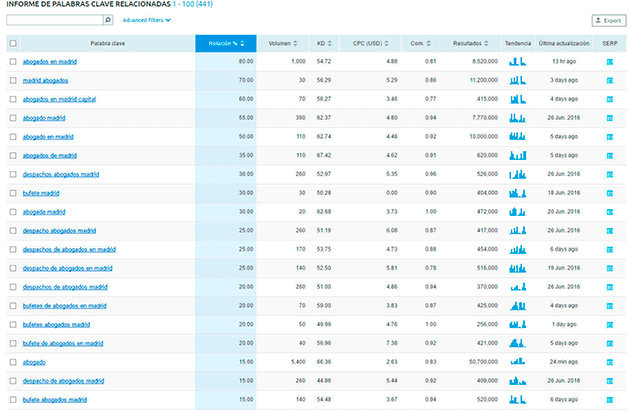Check the box for abogada madrid

point(13,212)
